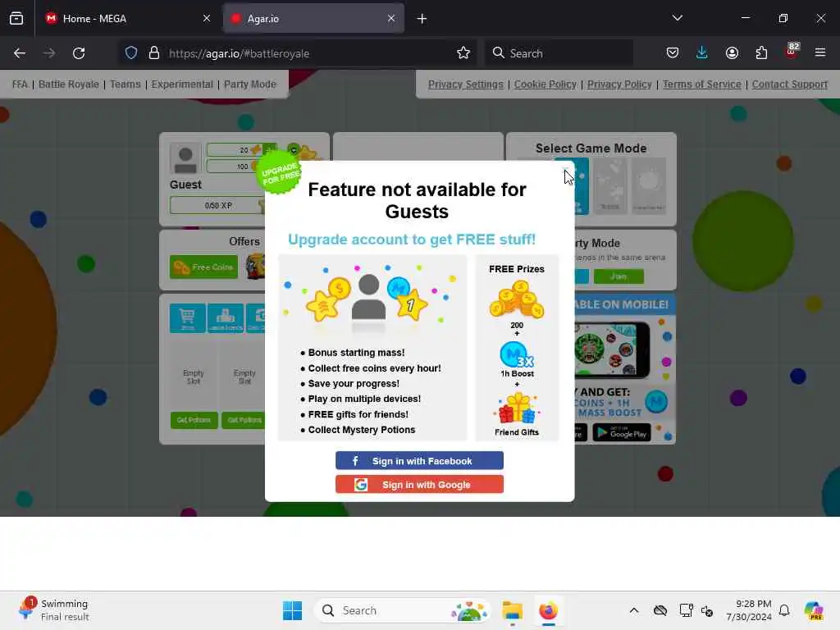Show hidden tray icons chevron

point(634,610)
